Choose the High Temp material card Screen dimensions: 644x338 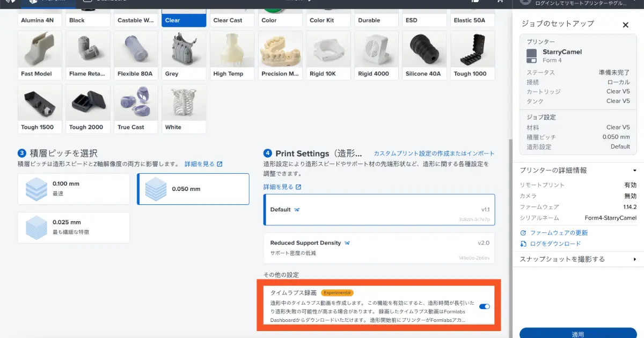point(232,55)
